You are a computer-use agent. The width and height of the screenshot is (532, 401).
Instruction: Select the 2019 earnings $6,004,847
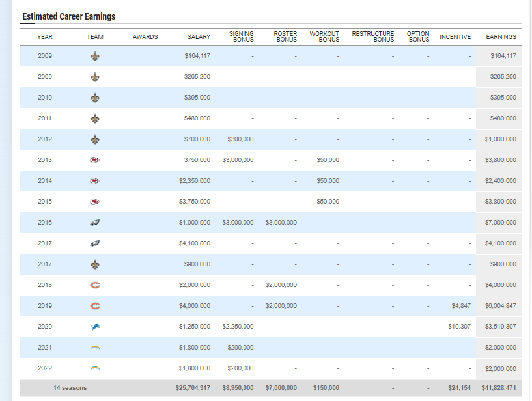(x=501, y=306)
